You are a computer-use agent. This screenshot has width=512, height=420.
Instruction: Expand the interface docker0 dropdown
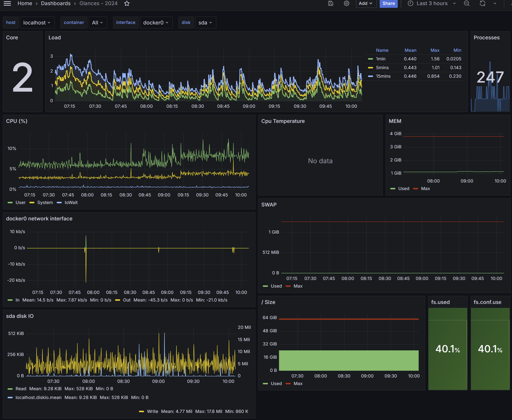(x=156, y=23)
